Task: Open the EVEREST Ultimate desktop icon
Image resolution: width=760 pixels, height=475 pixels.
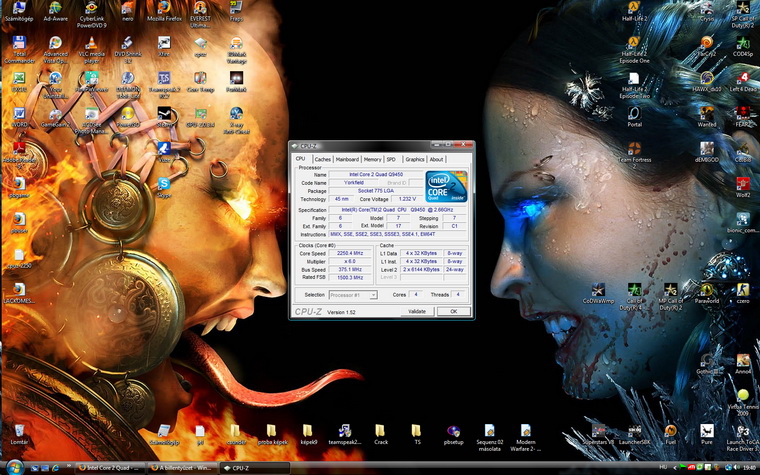Action: tap(200, 15)
